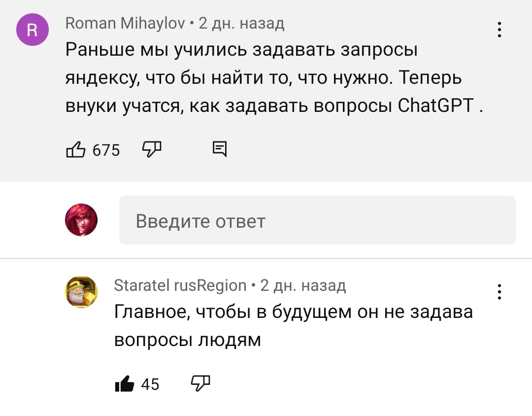Open Staratel rusRegion's channel by username
532x416 pixels.
[x=180, y=285]
